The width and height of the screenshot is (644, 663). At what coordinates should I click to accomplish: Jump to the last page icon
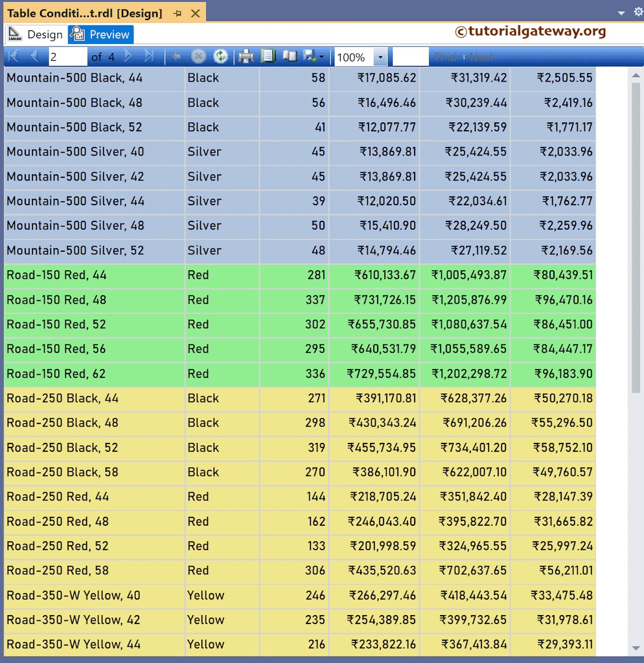coord(148,56)
